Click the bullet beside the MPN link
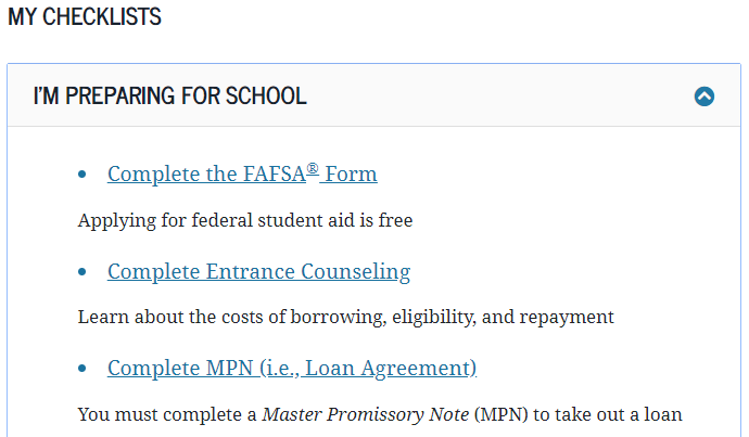Screen dimensions: 749x437 pyautogui.click(x=82, y=368)
